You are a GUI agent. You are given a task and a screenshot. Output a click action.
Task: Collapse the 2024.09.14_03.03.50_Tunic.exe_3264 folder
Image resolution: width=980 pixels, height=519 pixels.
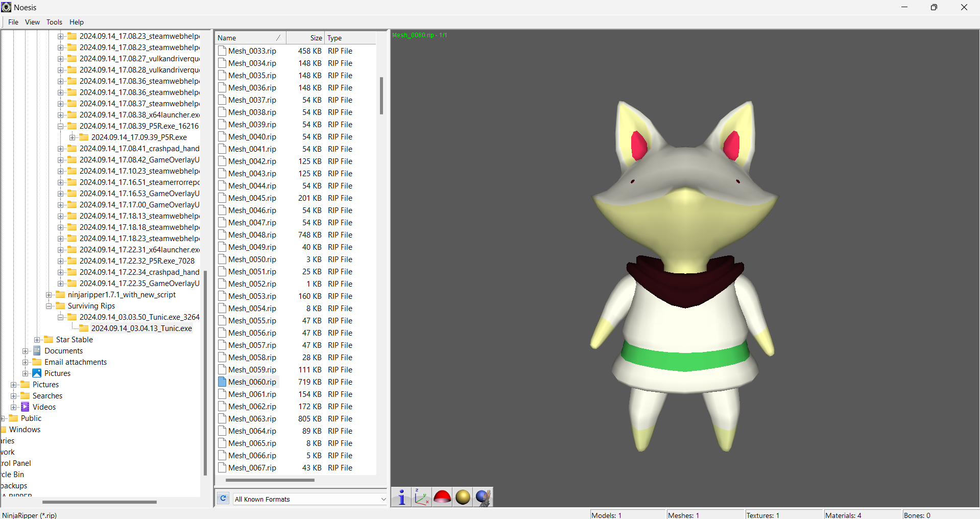(61, 317)
